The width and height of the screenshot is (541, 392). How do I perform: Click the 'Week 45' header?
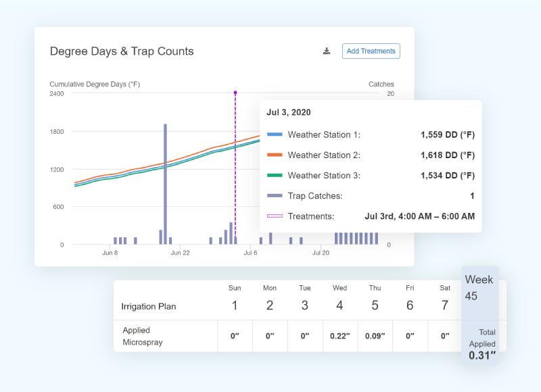pos(479,287)
